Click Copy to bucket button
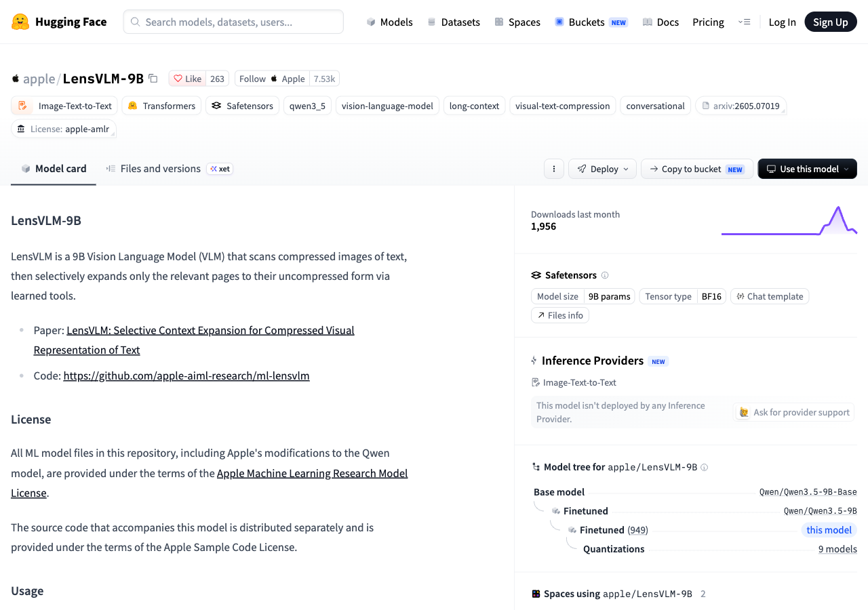Image resolution: width=868 pixels, height=610 pixels. (697, 169)
